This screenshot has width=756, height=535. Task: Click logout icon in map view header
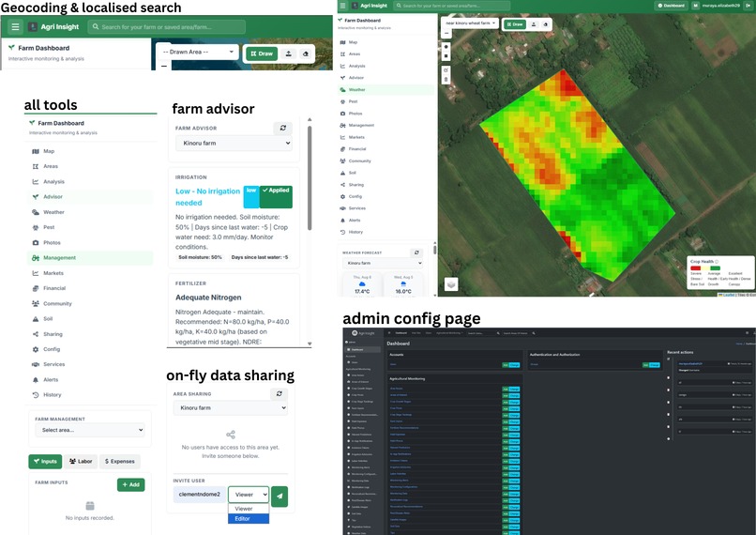tap(748, 6)
